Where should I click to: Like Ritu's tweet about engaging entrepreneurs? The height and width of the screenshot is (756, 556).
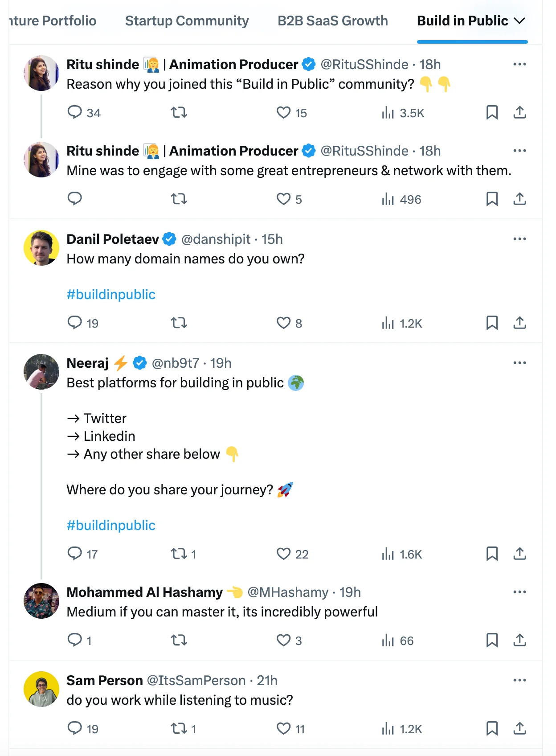coord(284,199)
